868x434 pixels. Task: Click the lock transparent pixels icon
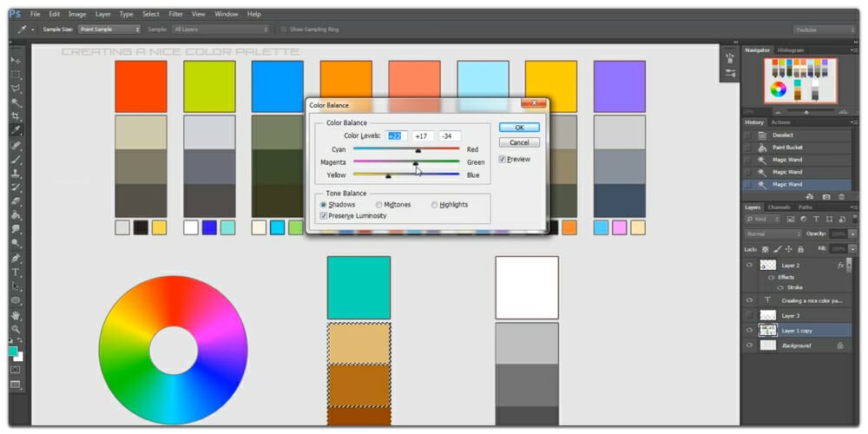point(766,250)
